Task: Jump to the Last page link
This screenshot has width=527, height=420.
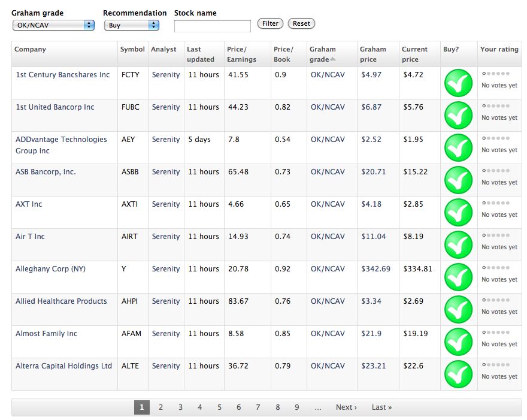Action: coord(382,407)
